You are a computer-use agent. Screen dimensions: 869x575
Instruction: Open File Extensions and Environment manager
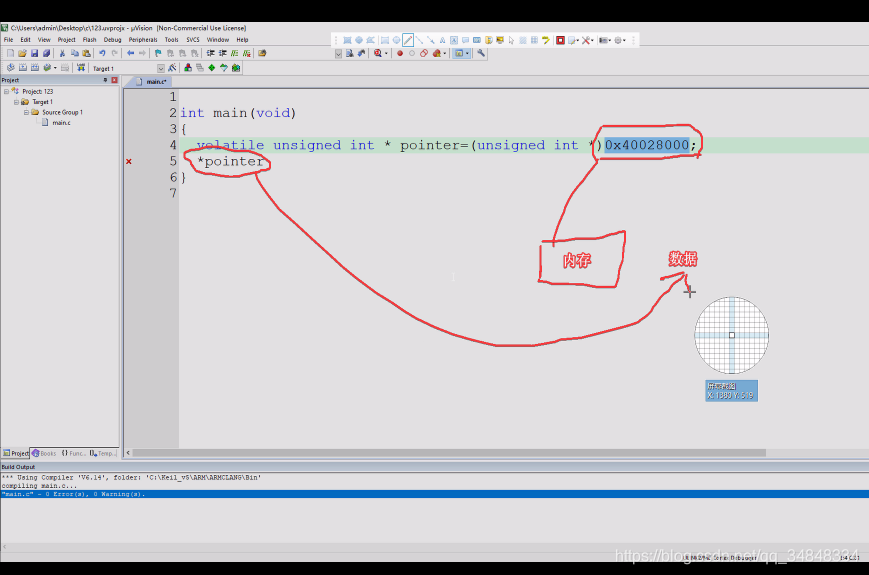point(188,68)
